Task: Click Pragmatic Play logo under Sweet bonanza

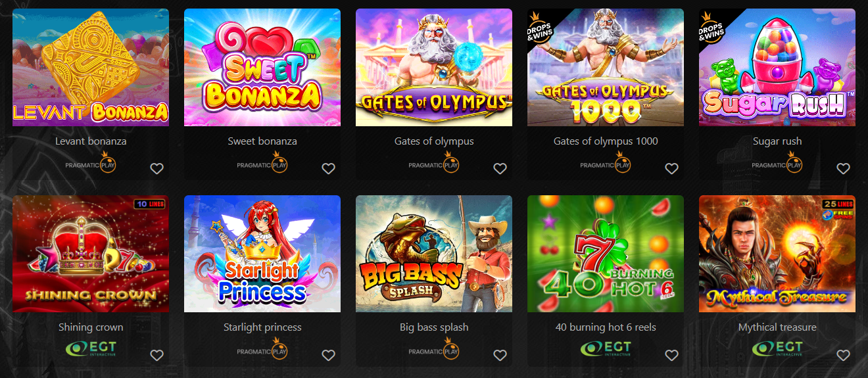Action: point(262,162)
